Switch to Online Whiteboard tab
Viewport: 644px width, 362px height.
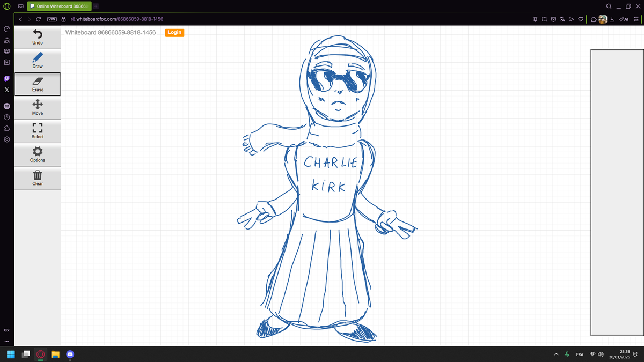pyautogui.click(x=59, y=6)
